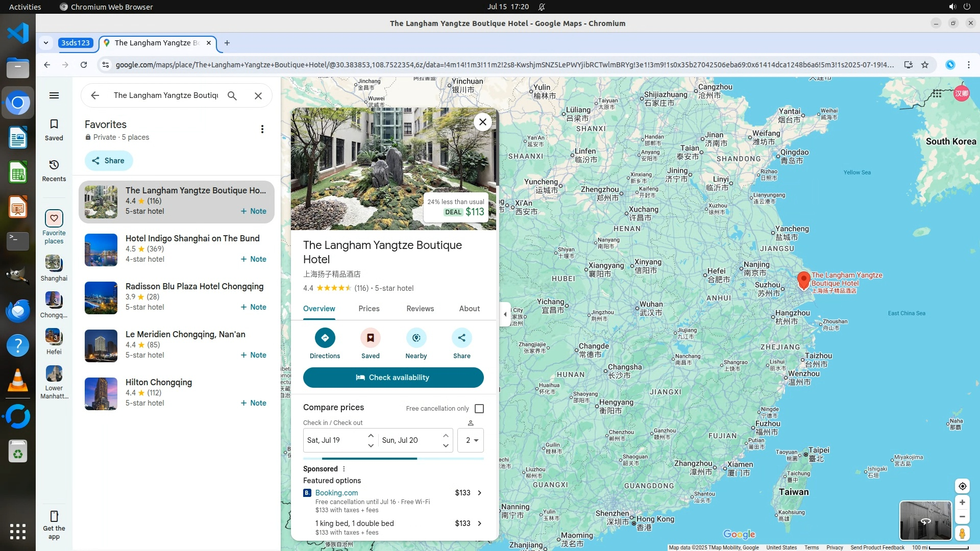The width and height of the screenshot is (980, 551).
Task: Switch to the Reviews tab
Action: click(x=420, y=309)
